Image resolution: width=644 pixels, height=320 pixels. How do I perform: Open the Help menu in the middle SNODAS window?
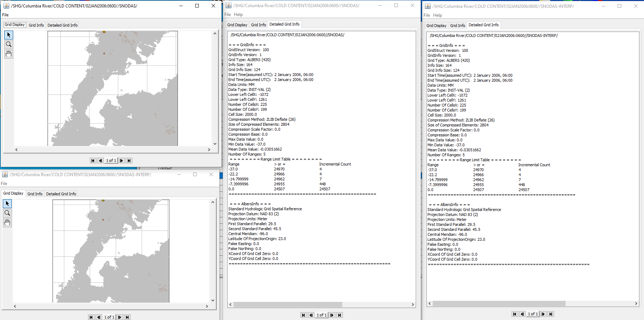click(x=238, y=15)
